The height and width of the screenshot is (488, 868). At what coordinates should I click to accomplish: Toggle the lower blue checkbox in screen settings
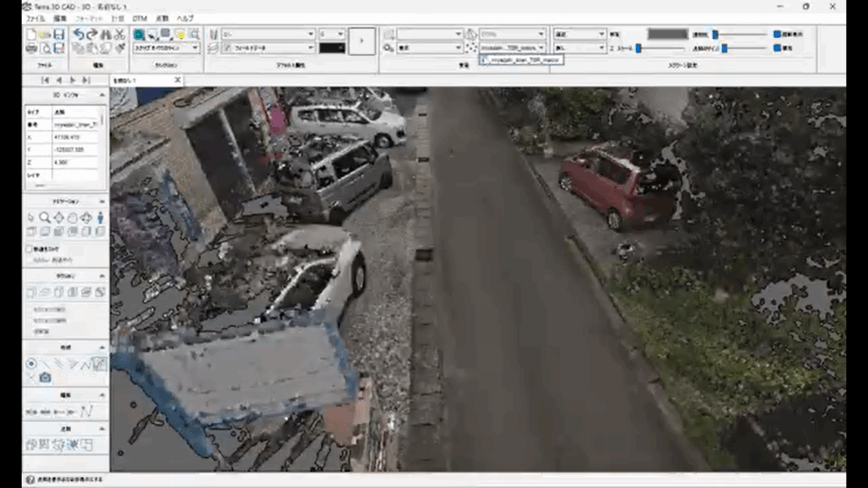tap(776, 48)
